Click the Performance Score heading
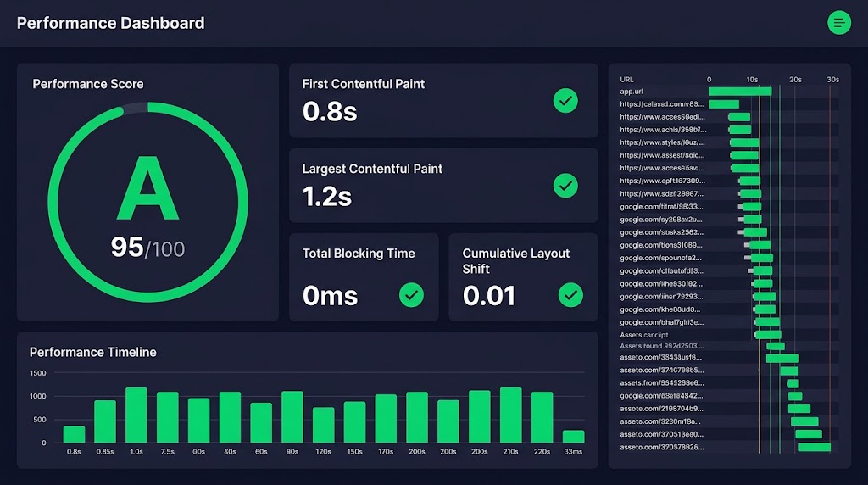 click(x=88, y=84)
